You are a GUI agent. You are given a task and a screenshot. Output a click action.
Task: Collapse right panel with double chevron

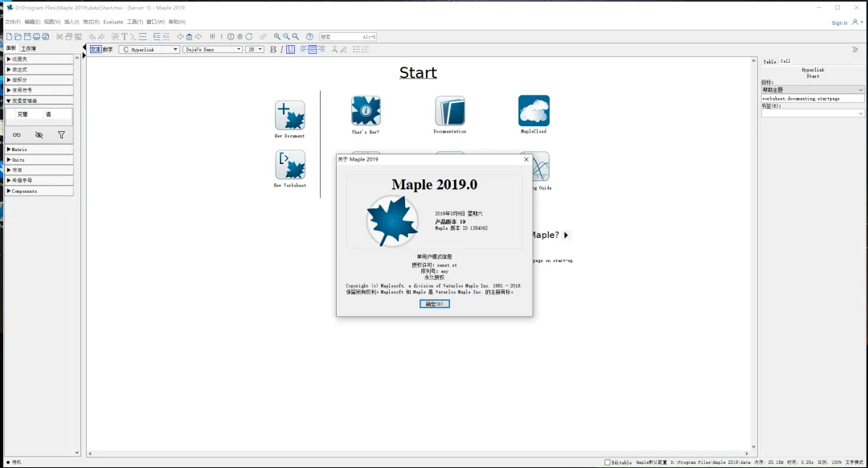pyautogui.click(x=854, y=49)
